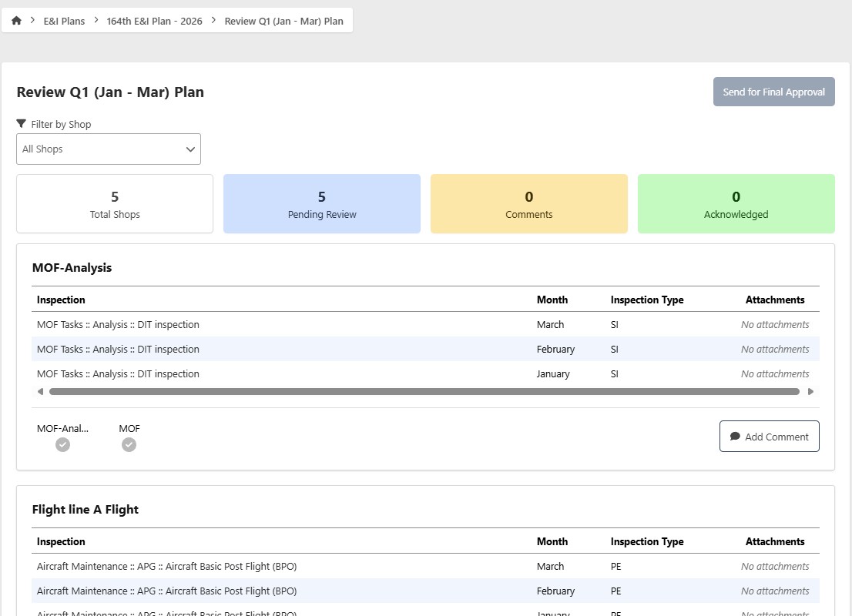Screen dimensions: 852x616
Task: Click the MOF-Analysis section title
Action: coord(72,268)
